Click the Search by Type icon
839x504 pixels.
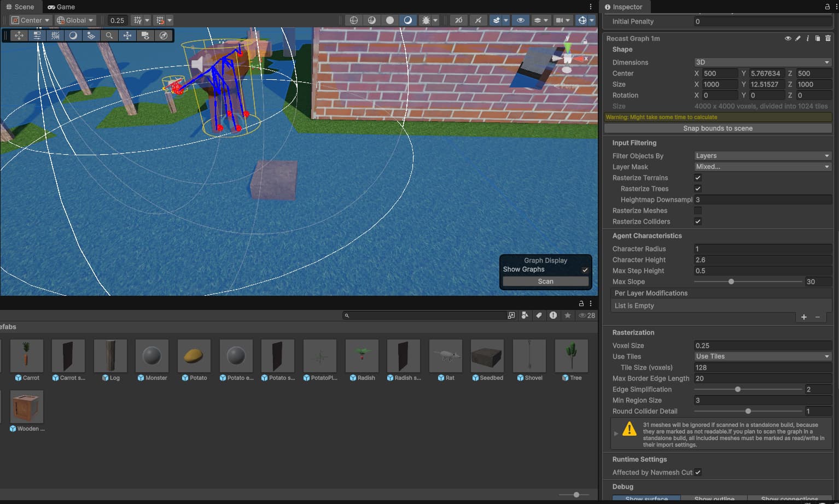(x=525, y=315)
